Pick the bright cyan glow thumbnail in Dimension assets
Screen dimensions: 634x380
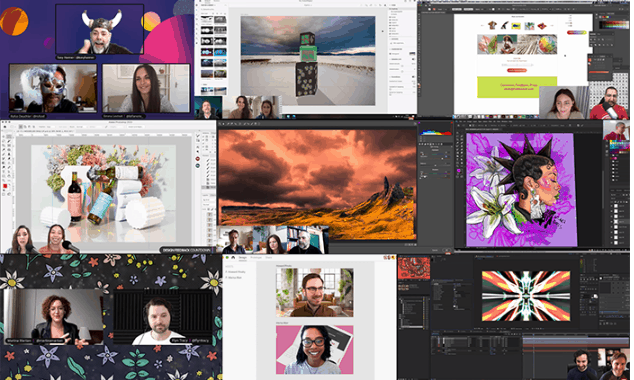220,52
